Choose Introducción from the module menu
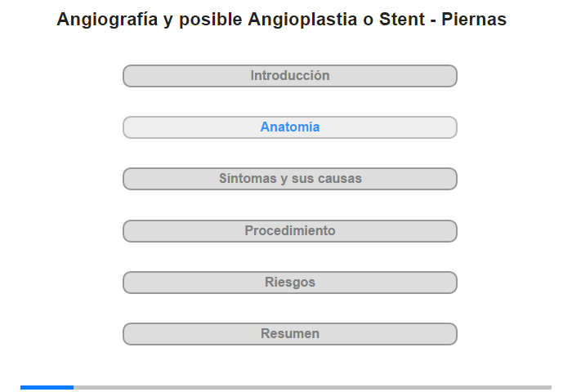572x392 pixels. pyautogui.click(x=290, y=76)
